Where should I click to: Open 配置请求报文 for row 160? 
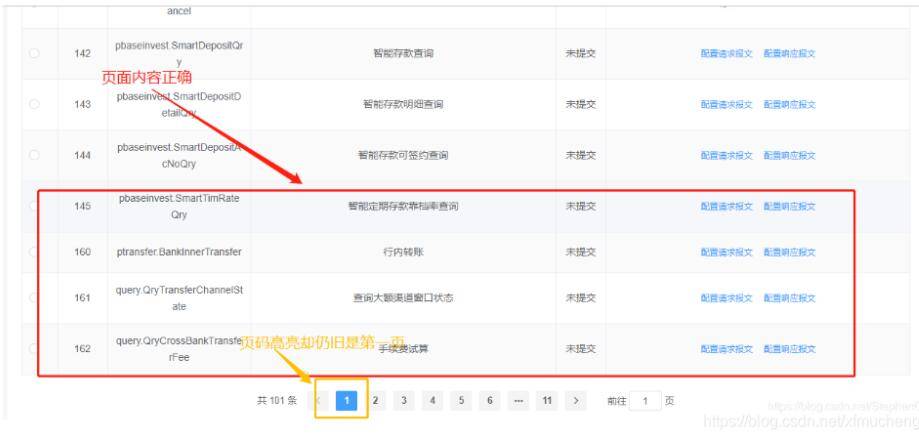point(727,252)
